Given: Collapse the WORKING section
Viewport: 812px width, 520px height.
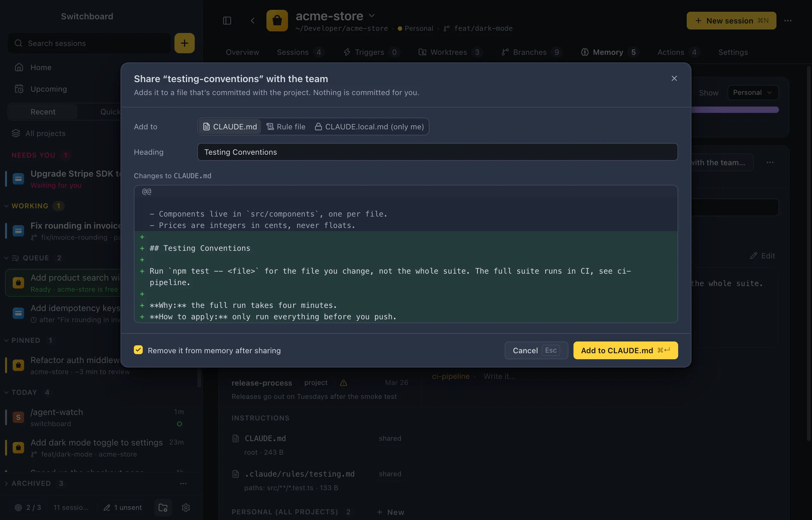Looking at the screenshot, I should click(6, 206).
